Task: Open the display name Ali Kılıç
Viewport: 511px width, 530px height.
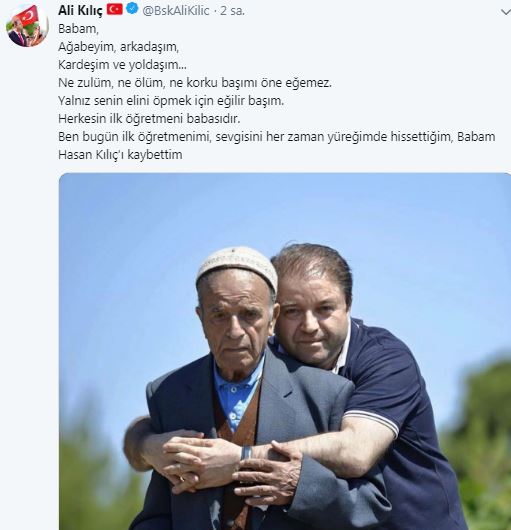Action: [x=80, y=10]
